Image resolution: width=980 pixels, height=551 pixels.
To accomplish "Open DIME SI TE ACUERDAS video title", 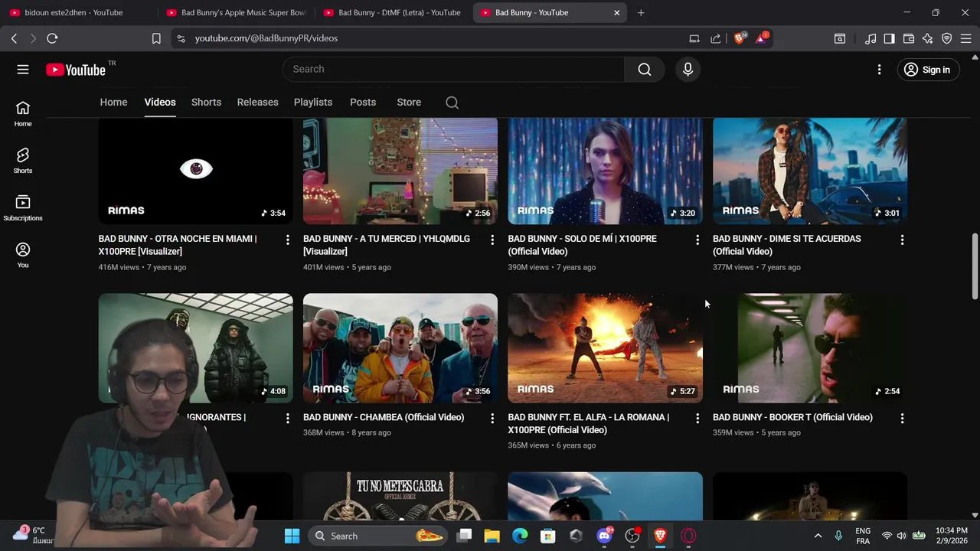I will point(786,245).
